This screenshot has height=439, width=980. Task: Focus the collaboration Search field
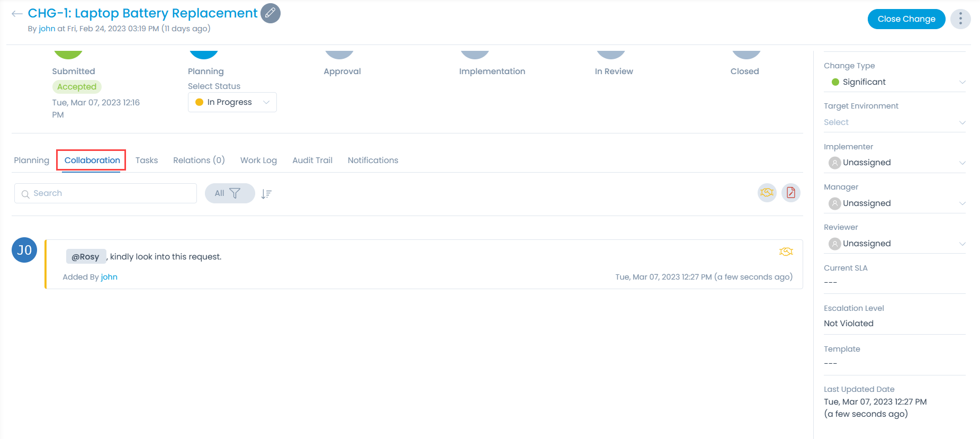(x=105, y=193)
